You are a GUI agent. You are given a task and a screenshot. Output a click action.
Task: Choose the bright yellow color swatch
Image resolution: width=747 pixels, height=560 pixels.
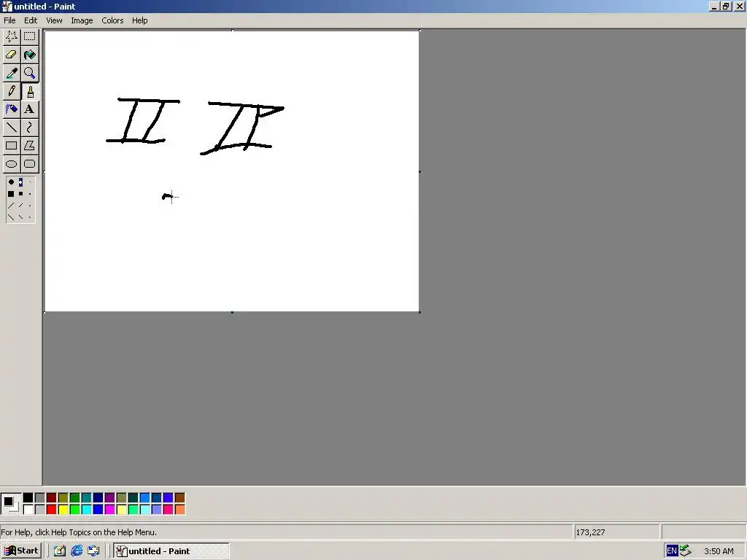63,510
